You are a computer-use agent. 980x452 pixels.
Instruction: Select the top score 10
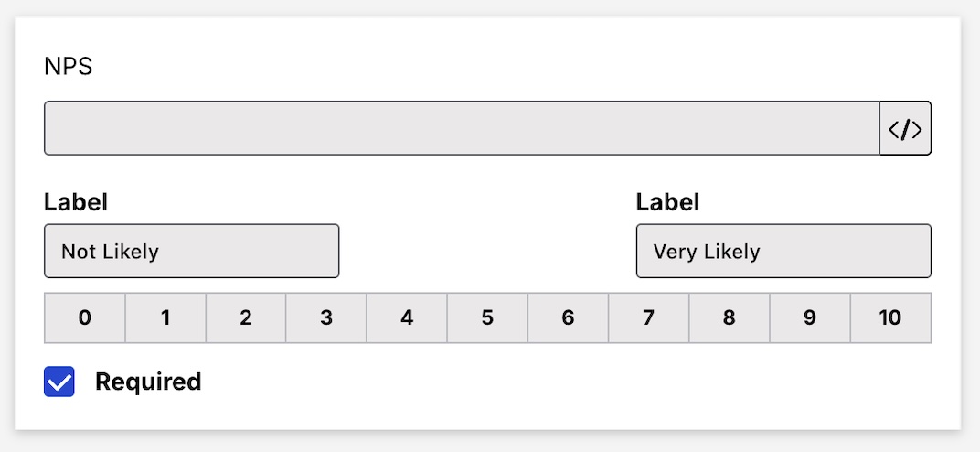(890, 318)
